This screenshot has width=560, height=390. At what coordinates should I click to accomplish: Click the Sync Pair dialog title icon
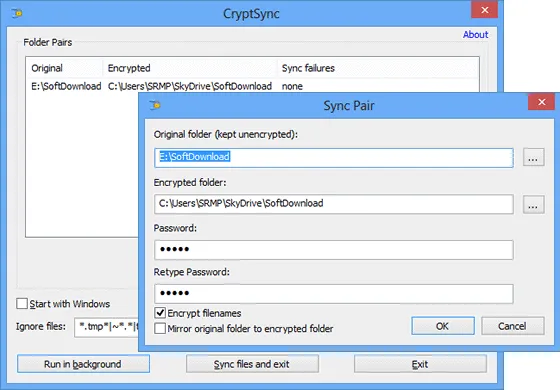pyautogui.click(x=155, y=105)
